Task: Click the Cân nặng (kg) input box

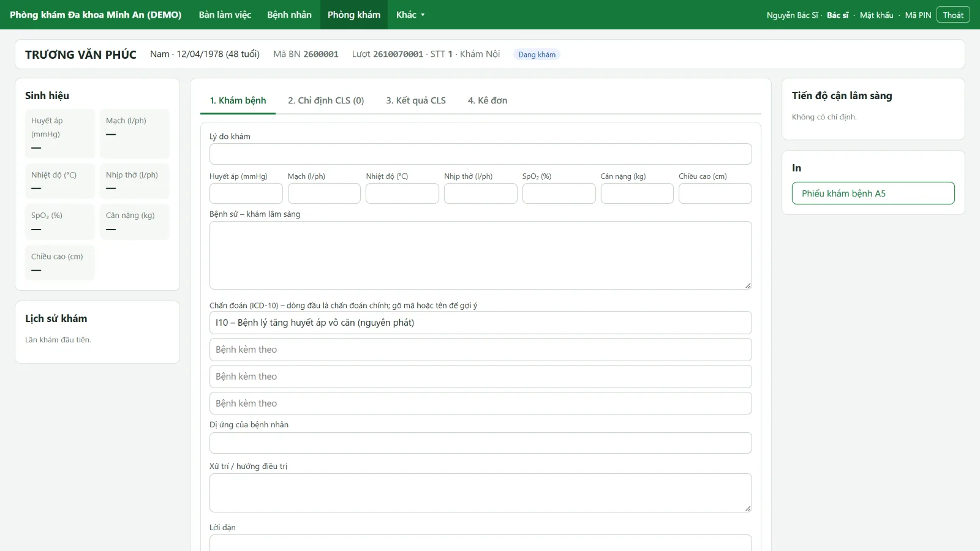Action: pos(637,193)
